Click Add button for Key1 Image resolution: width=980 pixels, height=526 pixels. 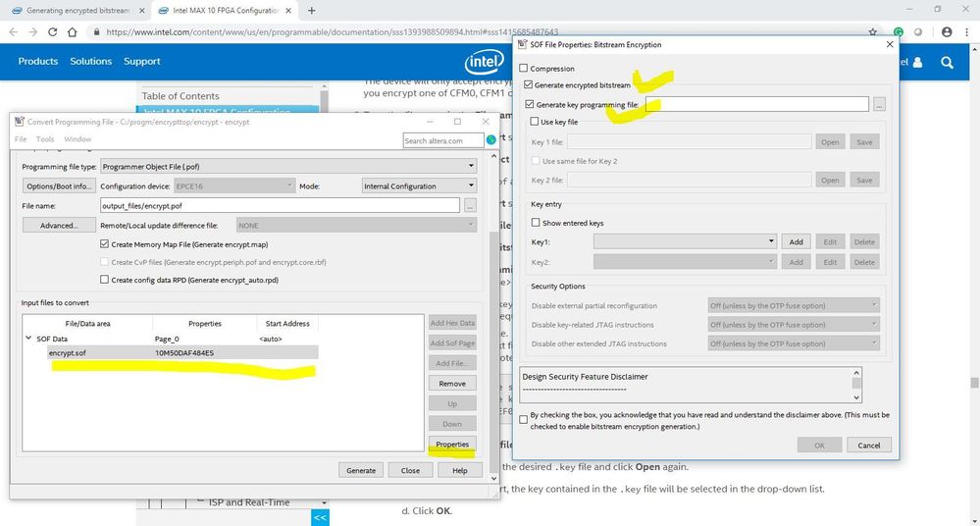click(x=796, y=241)
